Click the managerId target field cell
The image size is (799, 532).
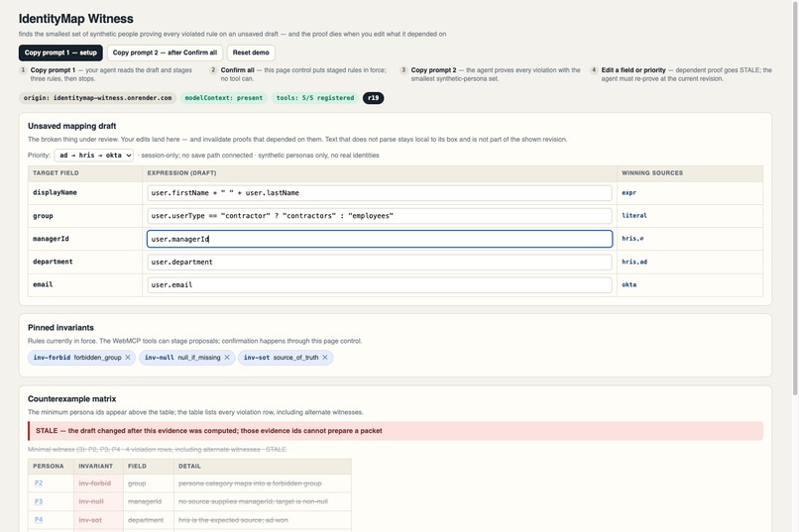click(x=85, y=239)
